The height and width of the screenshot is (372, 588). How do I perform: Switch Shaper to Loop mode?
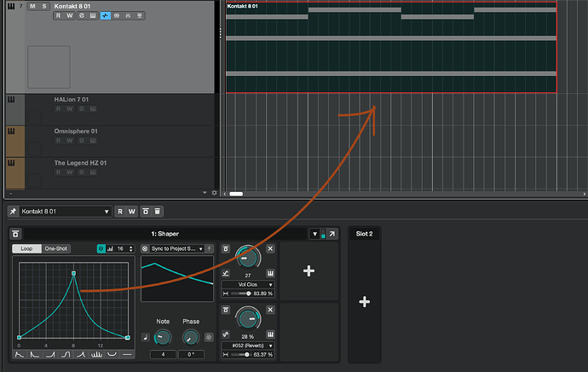click(x=26, y=248)
